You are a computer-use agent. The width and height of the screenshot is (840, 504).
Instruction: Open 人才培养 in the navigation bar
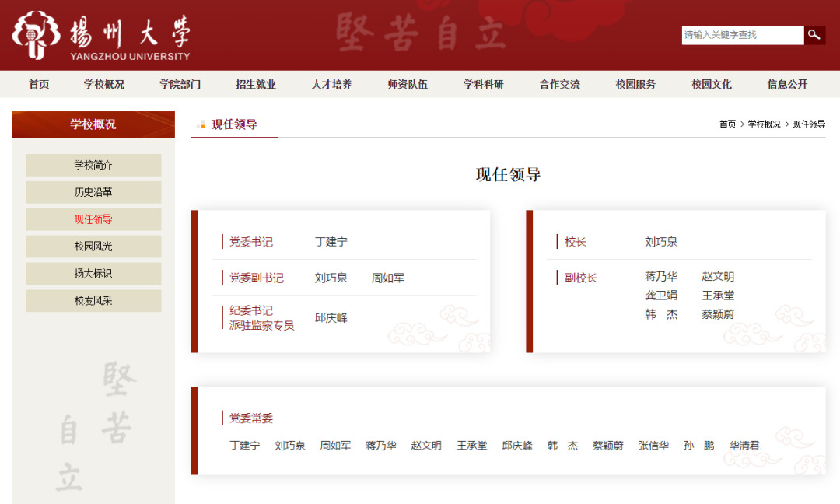332,84
